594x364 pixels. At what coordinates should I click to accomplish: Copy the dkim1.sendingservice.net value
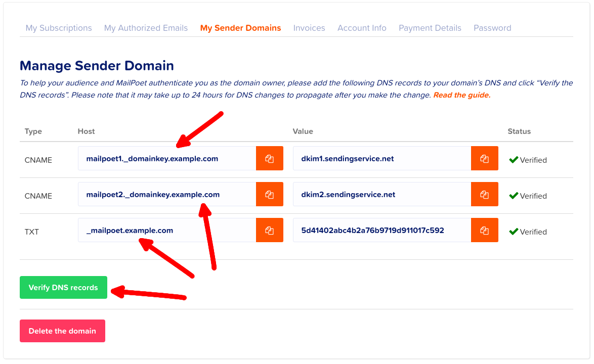tap(484, 158)
